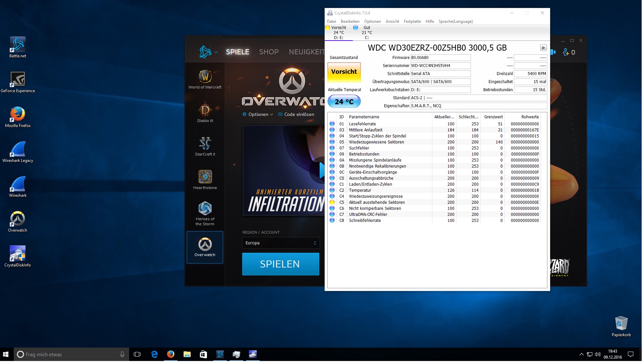
Task: Open Wireshark Legacy desktop shortcut
Action: (18, 152)
